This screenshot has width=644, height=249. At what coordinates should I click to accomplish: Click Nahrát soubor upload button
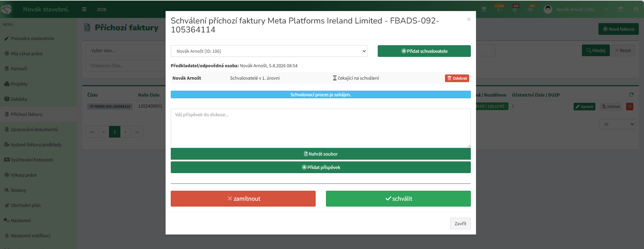click(321, 154)
